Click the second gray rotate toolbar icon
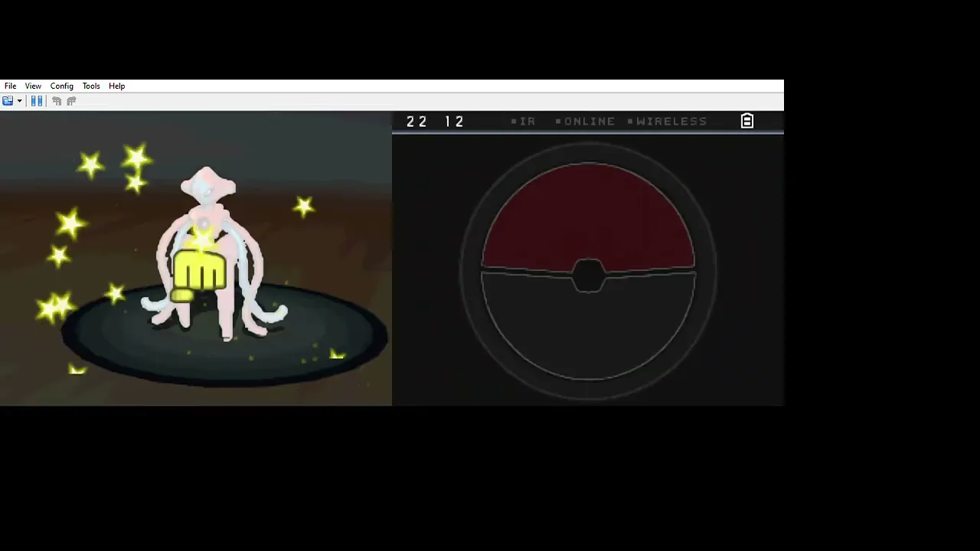 [x=71, y=101]
